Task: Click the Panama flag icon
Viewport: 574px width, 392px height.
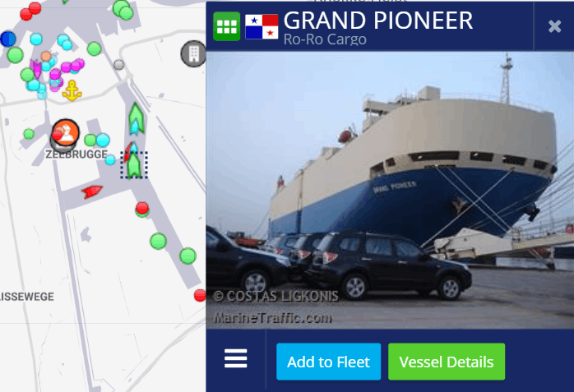Action: [x=262, y=26]
